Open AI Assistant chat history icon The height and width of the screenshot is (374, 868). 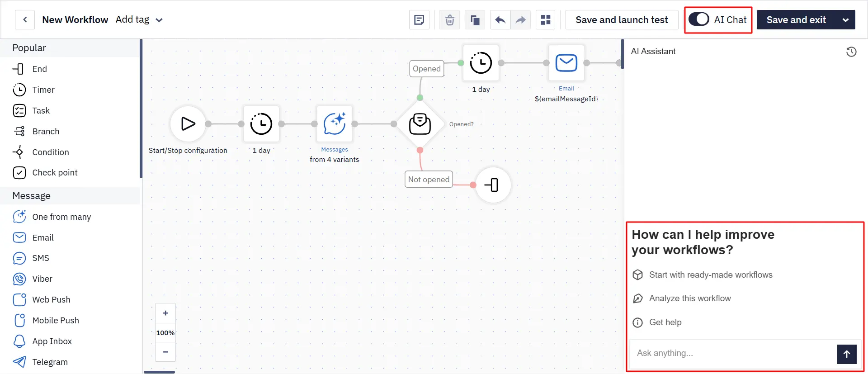point(851,52)
